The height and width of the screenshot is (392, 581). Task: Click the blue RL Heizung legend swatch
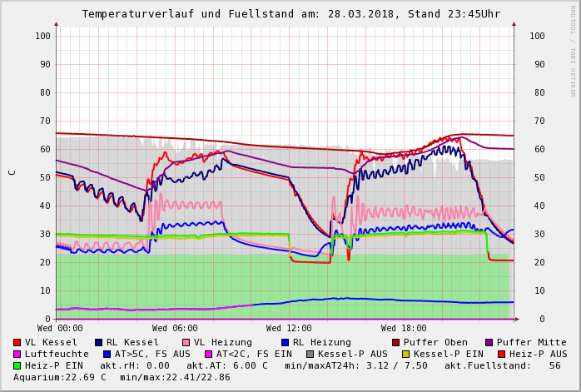[x=286, y=342]
